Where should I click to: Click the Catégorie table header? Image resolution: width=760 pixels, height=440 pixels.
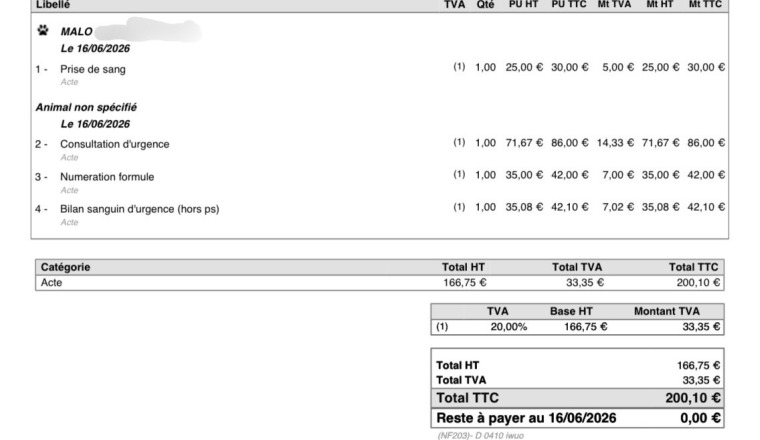65,267
